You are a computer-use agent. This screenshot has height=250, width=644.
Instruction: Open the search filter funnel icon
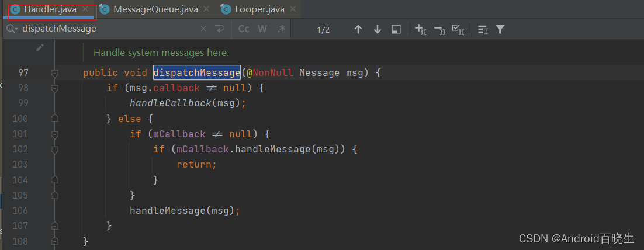tap(500, 29)
